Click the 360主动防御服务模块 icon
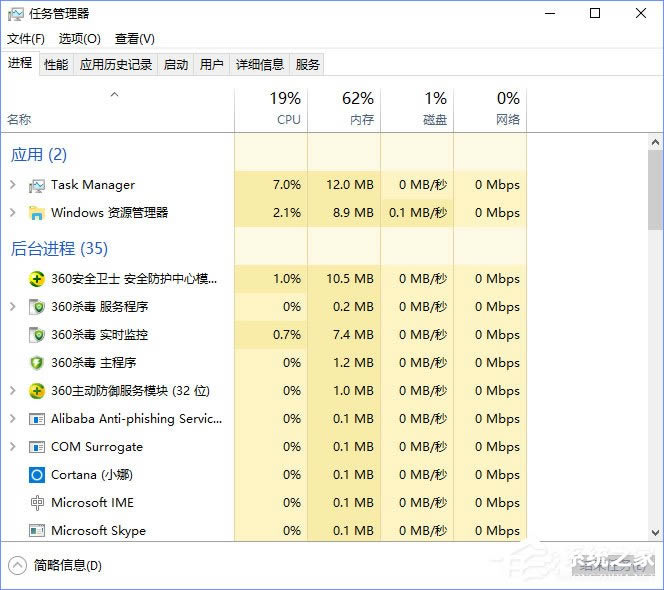664x590 pixels. pos(37,391)
